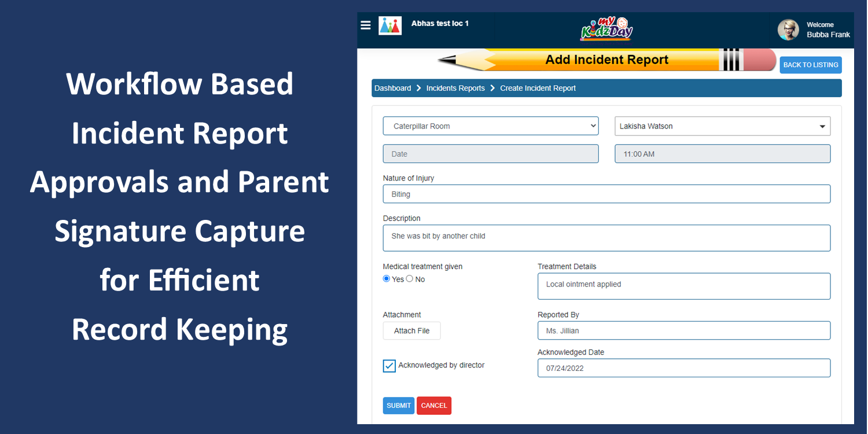This screenshot has width=868, height=434.
Task: Click the Attach File button
Action: click(411, 331)
